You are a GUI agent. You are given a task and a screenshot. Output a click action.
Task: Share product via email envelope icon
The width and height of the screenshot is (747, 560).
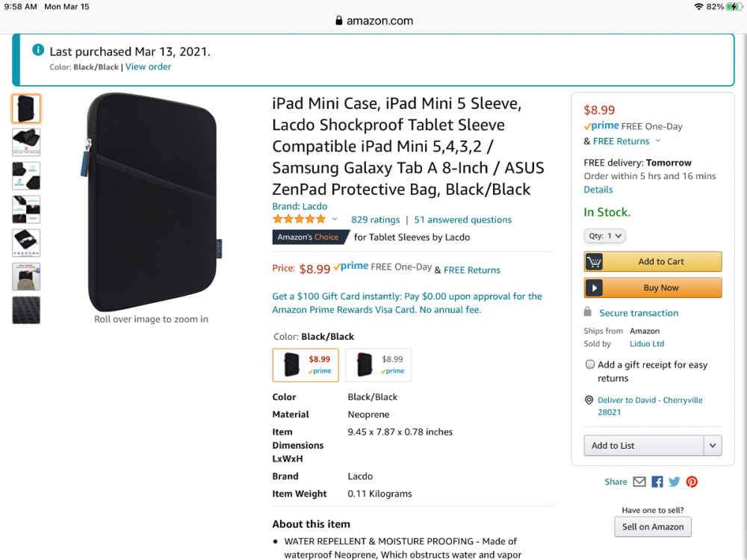tap(639, 482)
